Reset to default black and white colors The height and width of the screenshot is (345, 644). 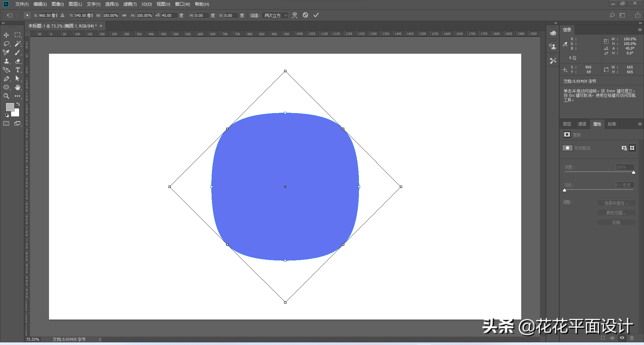7,115
